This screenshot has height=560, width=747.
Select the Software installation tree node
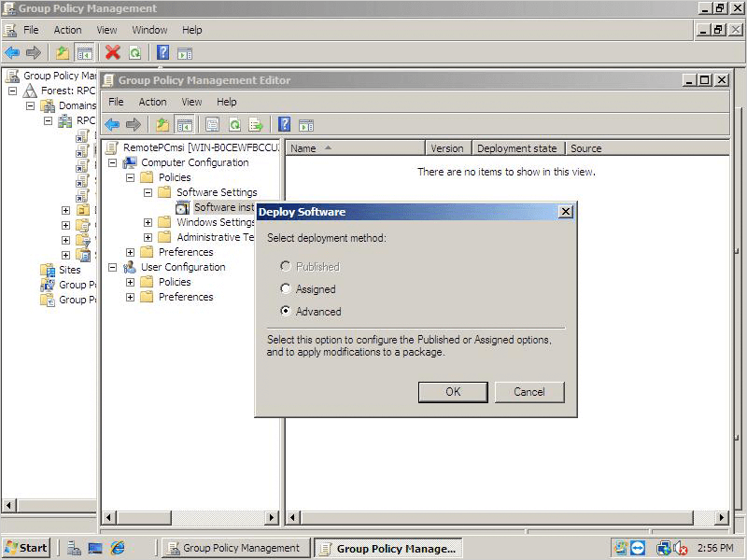point(223,207)
